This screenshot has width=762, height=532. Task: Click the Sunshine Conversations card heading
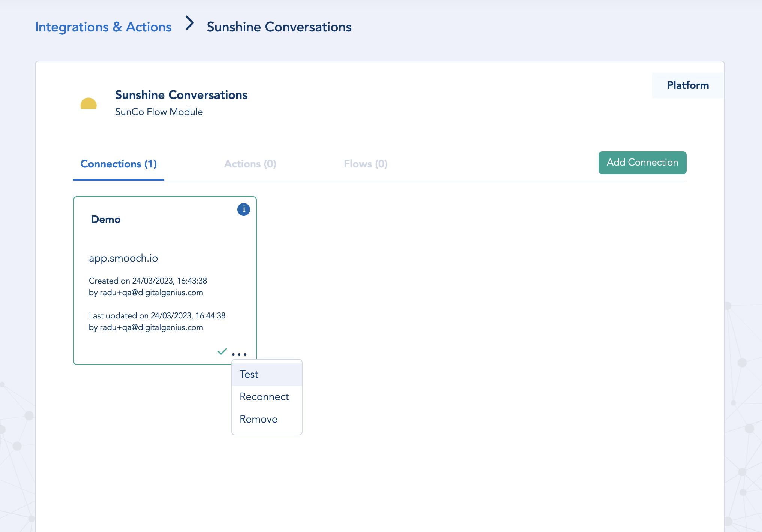point(181,95)
